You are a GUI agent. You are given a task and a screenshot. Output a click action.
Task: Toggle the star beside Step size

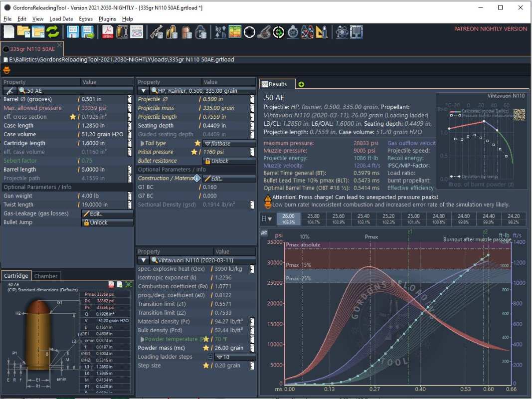pyautogui.click(x=205, y=366)
